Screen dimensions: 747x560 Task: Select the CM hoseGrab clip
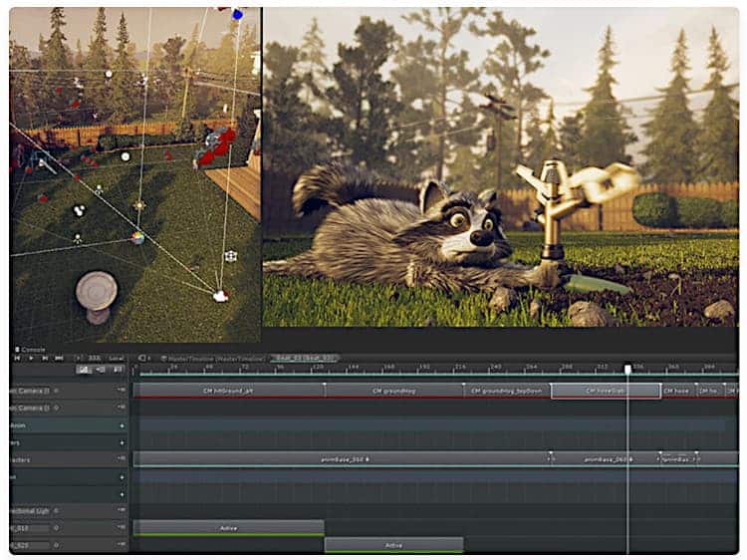click(x=606, y=391)
